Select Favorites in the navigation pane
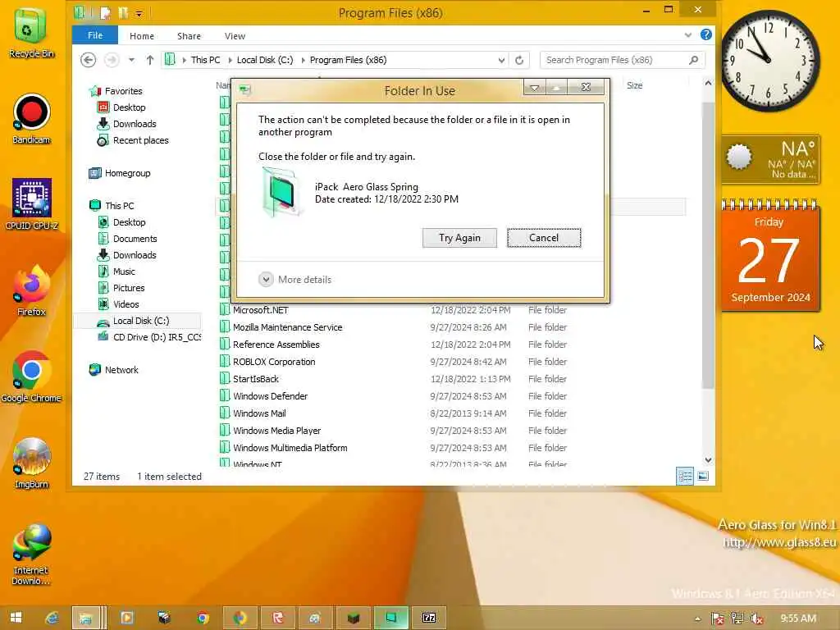Viewport: 840px width, 630px height. click(x=124, y=91)
